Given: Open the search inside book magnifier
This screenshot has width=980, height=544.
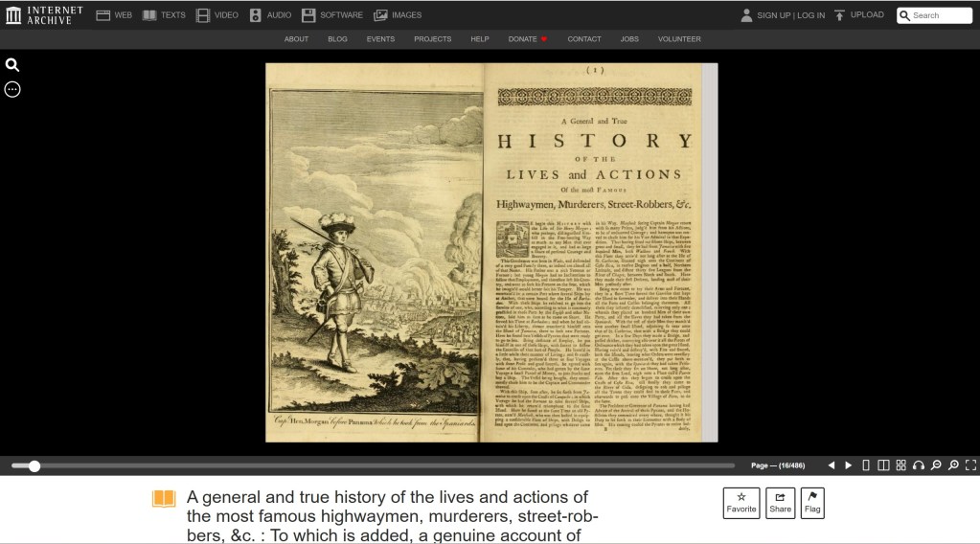Looking at the screenshot, I should pyautogui.click(x=12, y=65).
